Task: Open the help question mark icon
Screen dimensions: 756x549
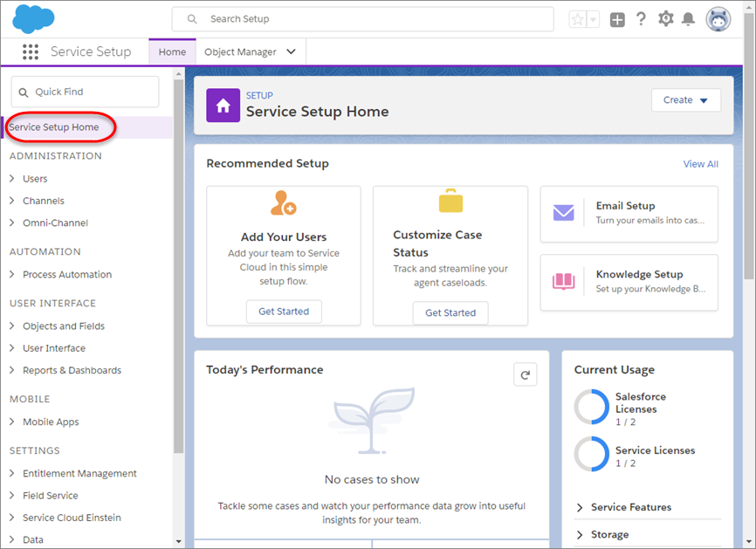Action: point(641,19)
